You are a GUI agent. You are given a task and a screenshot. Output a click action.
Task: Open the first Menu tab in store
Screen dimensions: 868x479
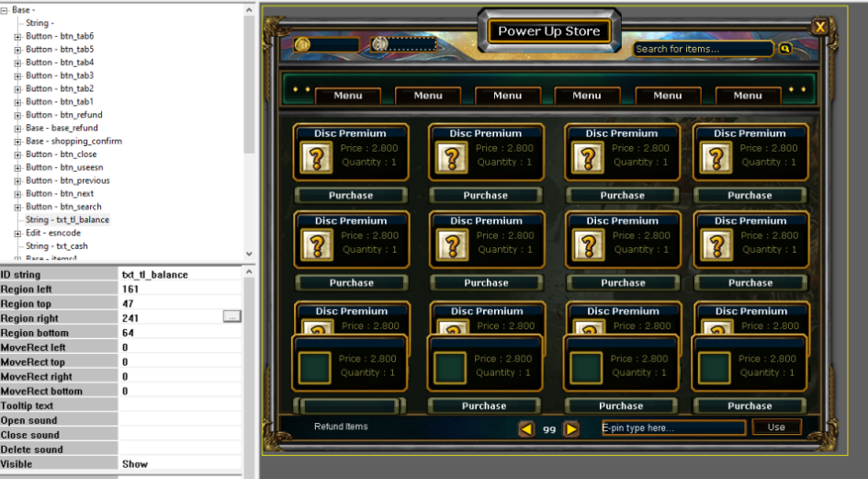click(347, 96)
